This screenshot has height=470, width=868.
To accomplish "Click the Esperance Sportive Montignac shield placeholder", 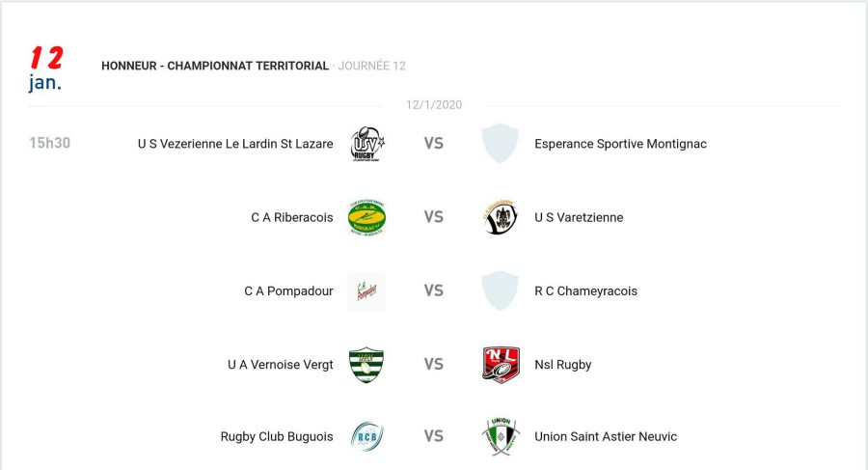I will coord(500,144).
